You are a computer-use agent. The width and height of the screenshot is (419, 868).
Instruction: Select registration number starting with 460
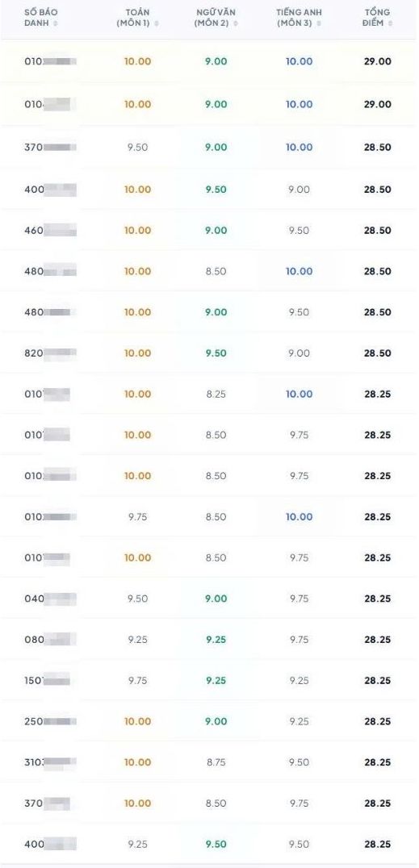click(x=50, y=230)
